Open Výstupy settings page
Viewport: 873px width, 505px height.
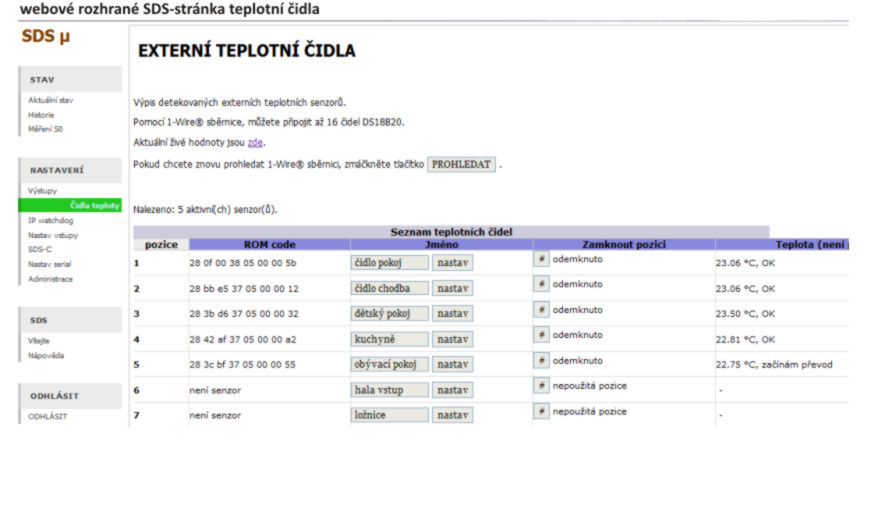coord(43,190)
